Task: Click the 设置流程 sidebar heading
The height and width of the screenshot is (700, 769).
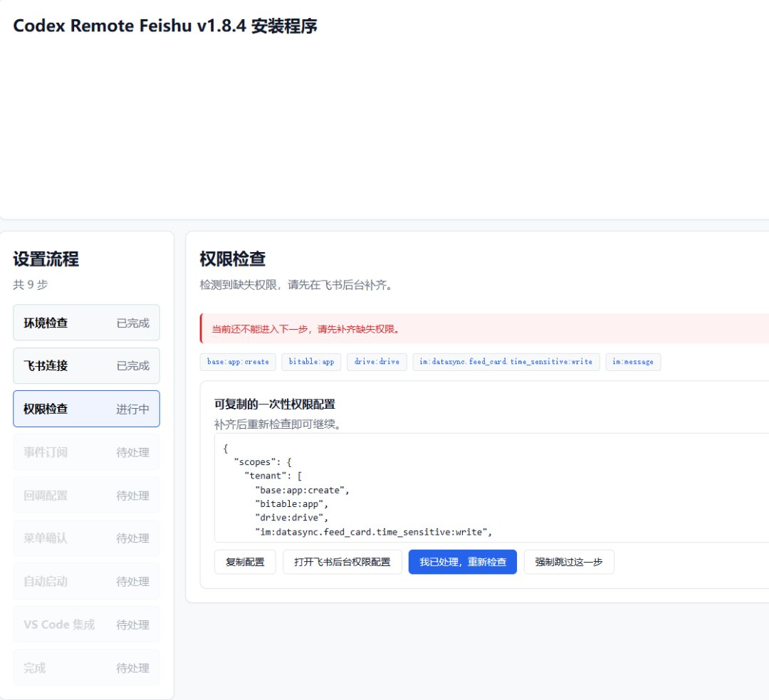Action: 46,259
